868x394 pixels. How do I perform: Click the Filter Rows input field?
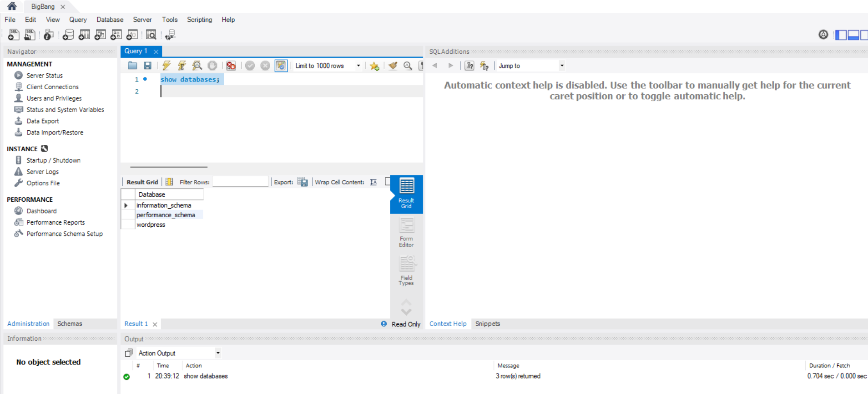click(240, 182)
